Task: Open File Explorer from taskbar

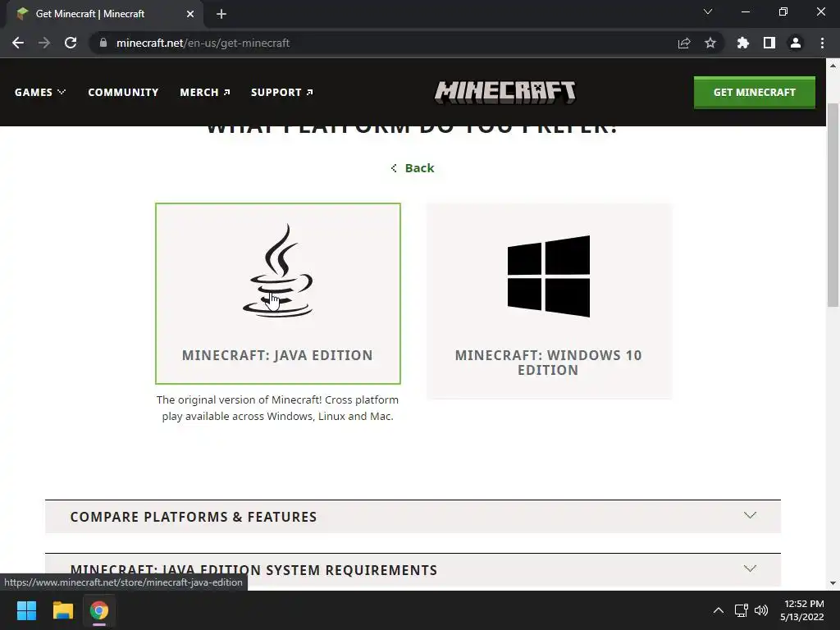Action: (62, 610)
